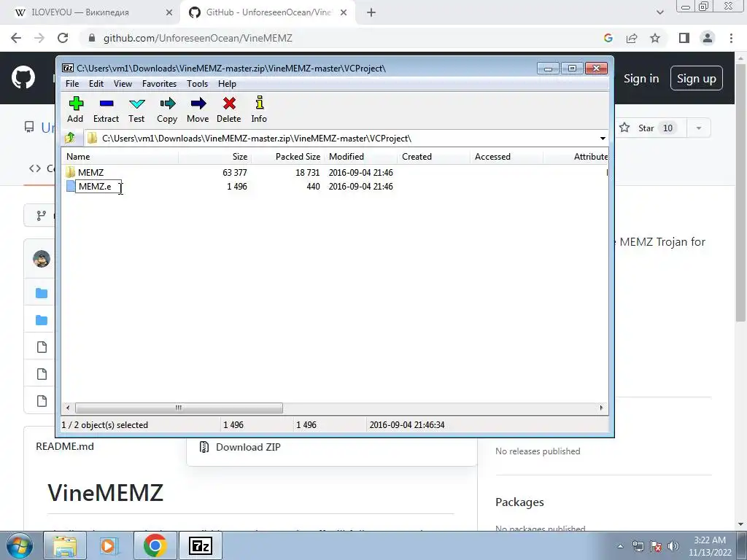
Task: Select the MEMZ folder size 63 377
Action: click(234, 172)
